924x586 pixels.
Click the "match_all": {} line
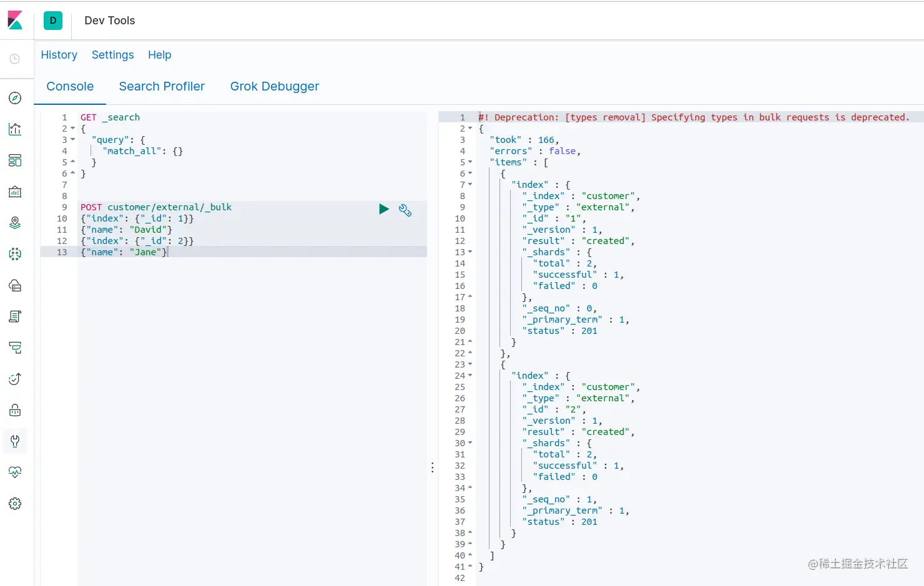coord(142,151)
